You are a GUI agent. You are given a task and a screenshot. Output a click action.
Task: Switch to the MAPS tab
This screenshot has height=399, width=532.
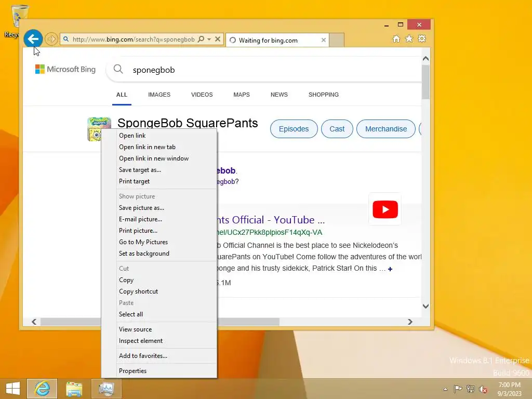pos(242,95)
